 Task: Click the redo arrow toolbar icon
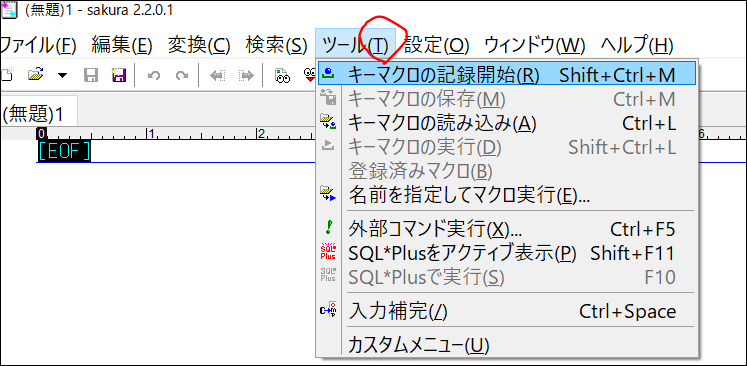coord(182,75)
